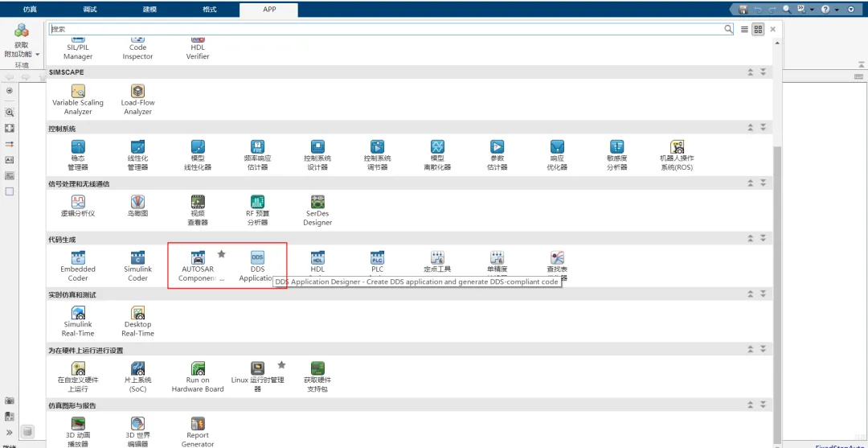The image size is (868, 448).
Task: Open the 敏感度分析器 app
Action: click(616, 154)
